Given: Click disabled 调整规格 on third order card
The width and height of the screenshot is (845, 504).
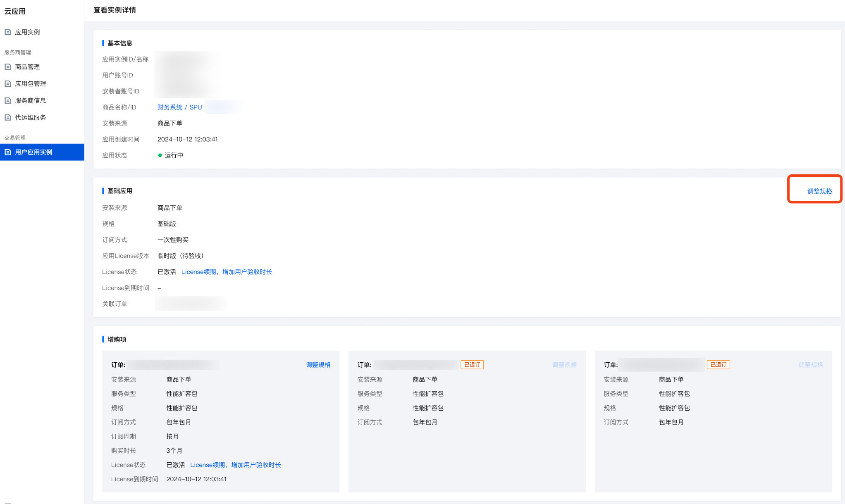Looking at the screenshot, I should (810, 365).
